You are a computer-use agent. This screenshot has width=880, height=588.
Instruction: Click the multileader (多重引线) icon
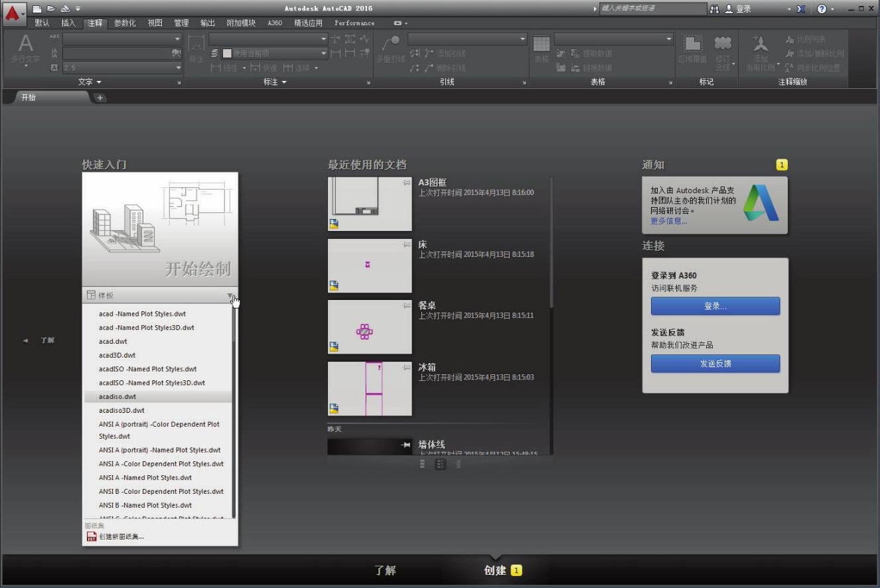coord(390,44)
